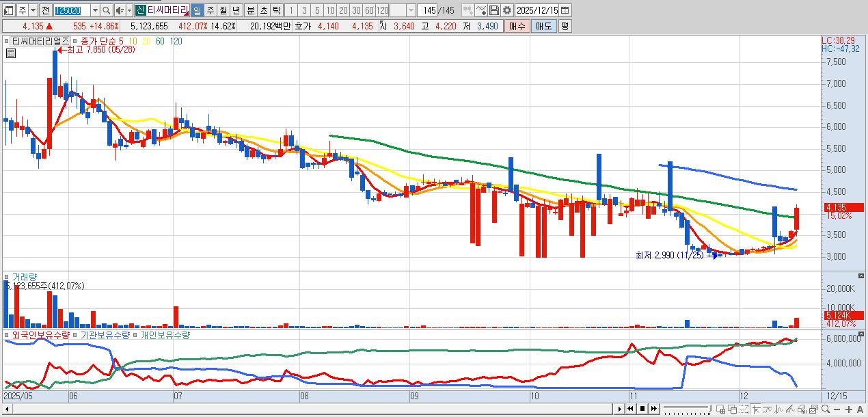This screenshot has width=868, height=417.
Task: Click the plus zoom-in icon
Action: tap(849, 409)
